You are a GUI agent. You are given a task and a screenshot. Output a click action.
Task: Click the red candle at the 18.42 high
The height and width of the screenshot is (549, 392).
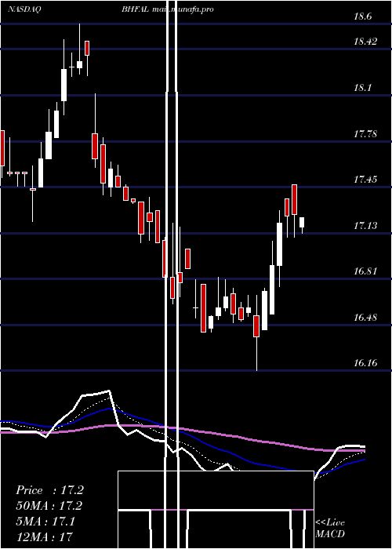click(x=87, y=48)
